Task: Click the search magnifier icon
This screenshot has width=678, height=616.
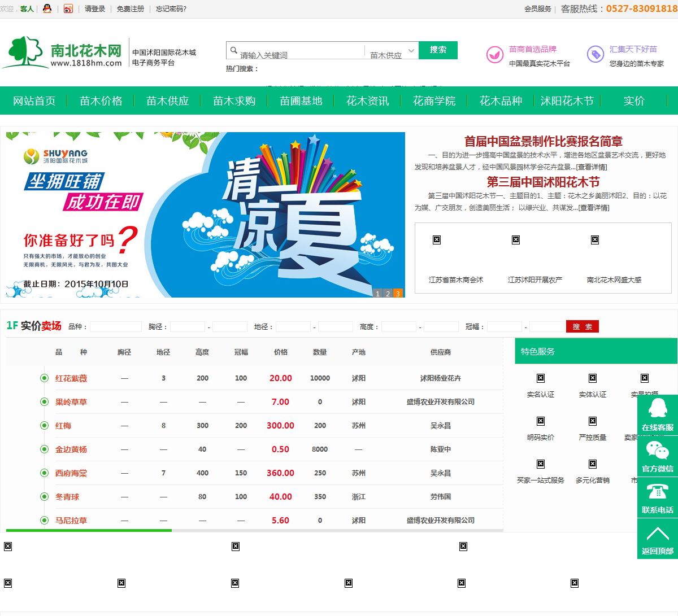Action: coord(233,50)
